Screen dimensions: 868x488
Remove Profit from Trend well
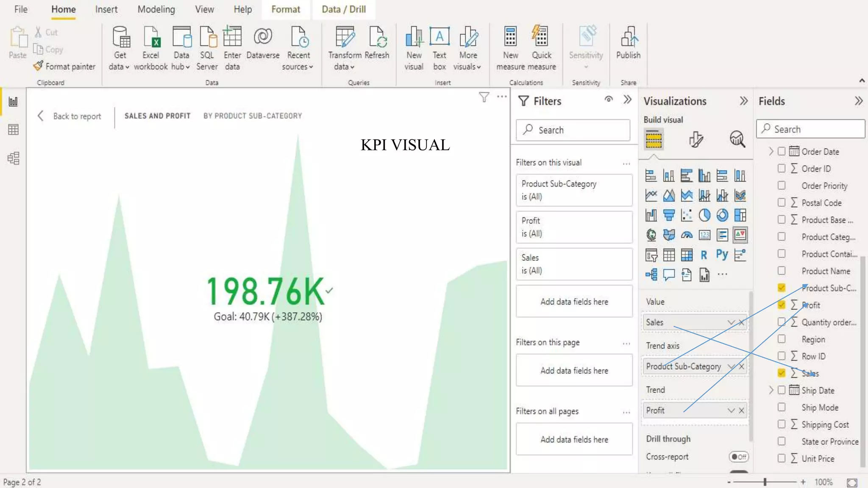(x=741, y=410)
